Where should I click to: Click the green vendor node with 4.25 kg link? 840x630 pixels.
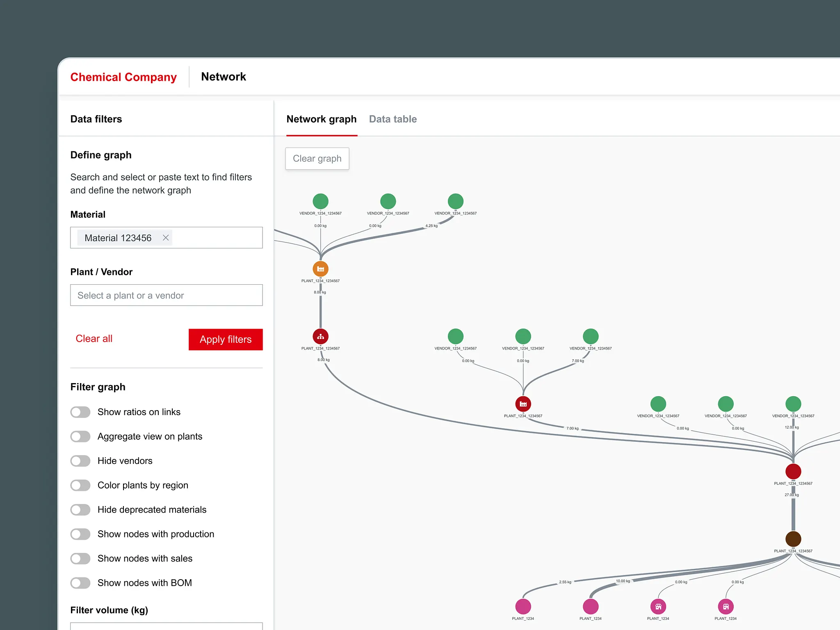pos(455,201)
